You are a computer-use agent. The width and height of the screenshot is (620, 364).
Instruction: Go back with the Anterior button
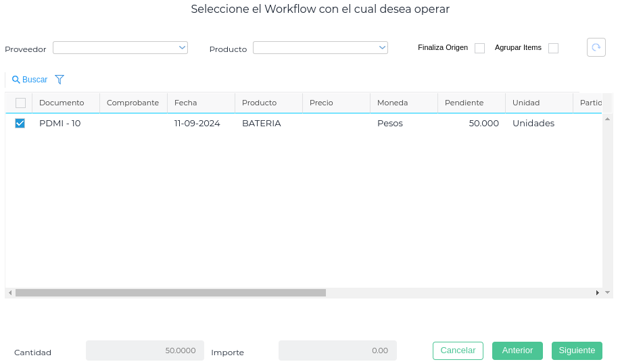pyautogui.click(x=517, y=350)
